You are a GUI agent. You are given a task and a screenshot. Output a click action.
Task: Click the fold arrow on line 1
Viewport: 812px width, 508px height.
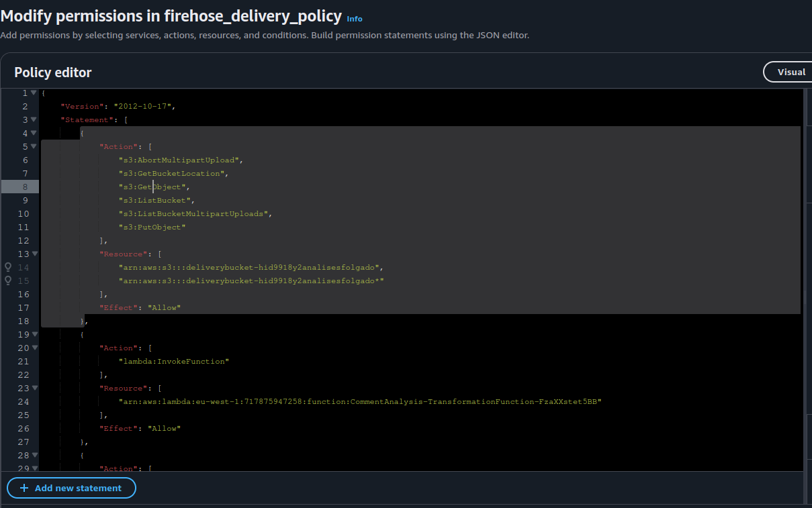tap(34, 93)
